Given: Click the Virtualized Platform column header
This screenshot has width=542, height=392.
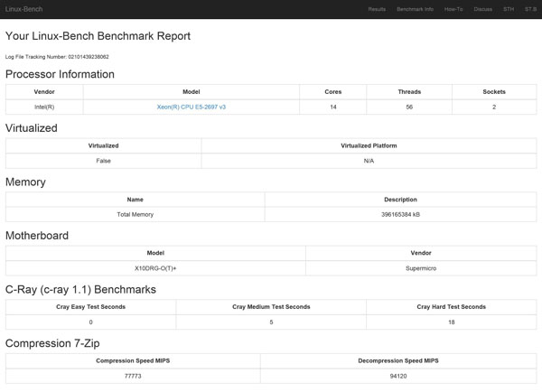Looking at the screenshot, I should 369,145.
